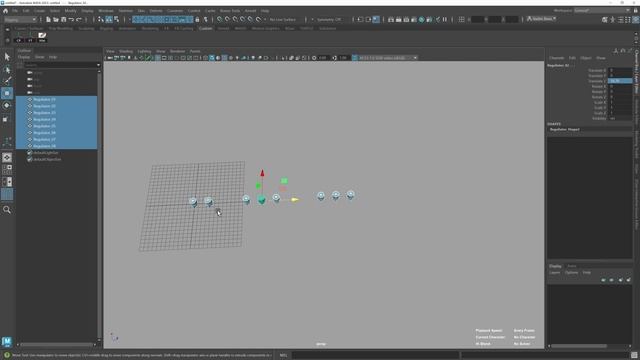Toggle the selection lock padlock
Image resolution: width=640 pixels, height=360 pixels.
tap(197, 19)
